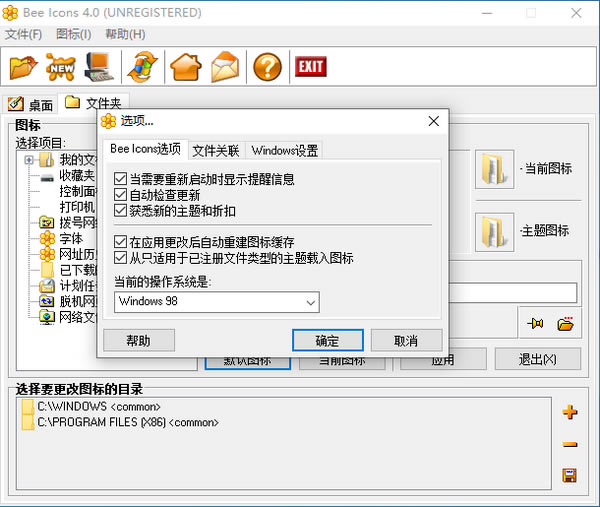The image size is (600, 507).
Task: Click the 退出(X) button
Action: (538, 359)
